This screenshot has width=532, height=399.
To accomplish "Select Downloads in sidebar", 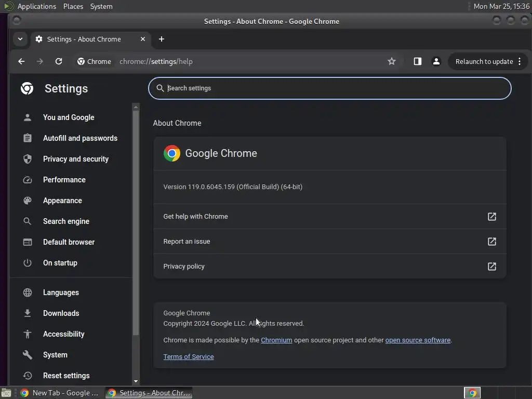I will pyautogui.click(x=61, y=313).
